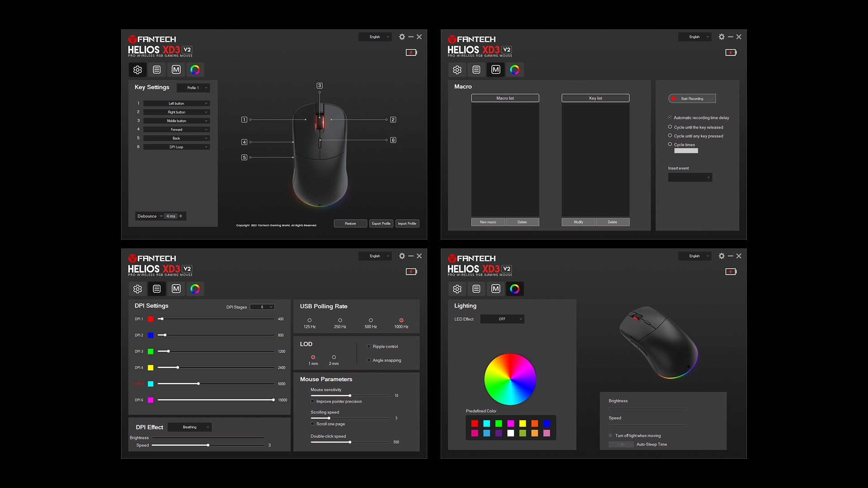Open the LED Effect OFF dropdown

(x=502, y=319)
